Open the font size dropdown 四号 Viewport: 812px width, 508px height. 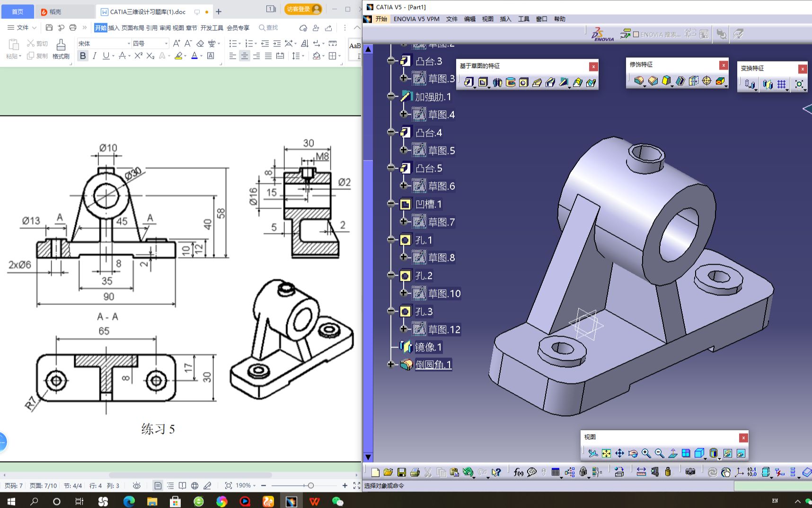point(166,44)
